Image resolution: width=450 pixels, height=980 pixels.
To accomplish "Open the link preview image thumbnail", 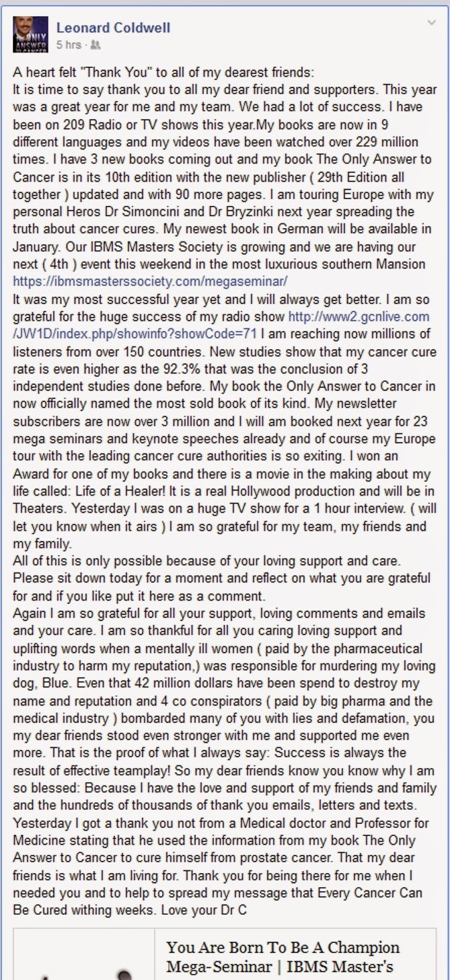I will [84, 954].
